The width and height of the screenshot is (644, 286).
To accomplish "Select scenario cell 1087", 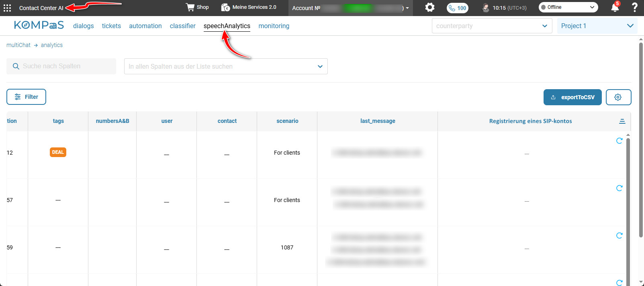I will point(287,247).
